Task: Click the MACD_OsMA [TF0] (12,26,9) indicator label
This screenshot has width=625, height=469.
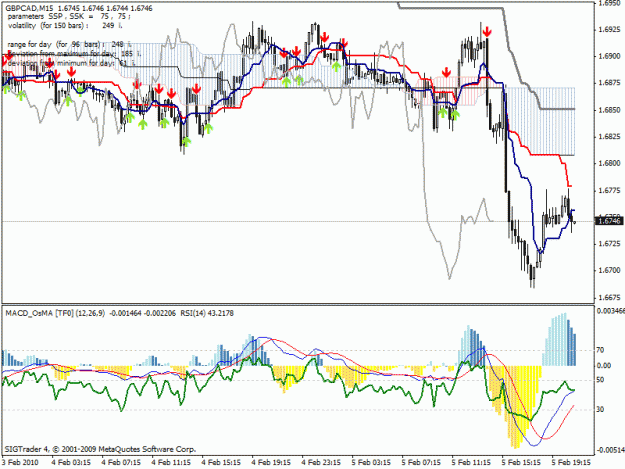Action: pyautogui.click(x=55, y=314)
